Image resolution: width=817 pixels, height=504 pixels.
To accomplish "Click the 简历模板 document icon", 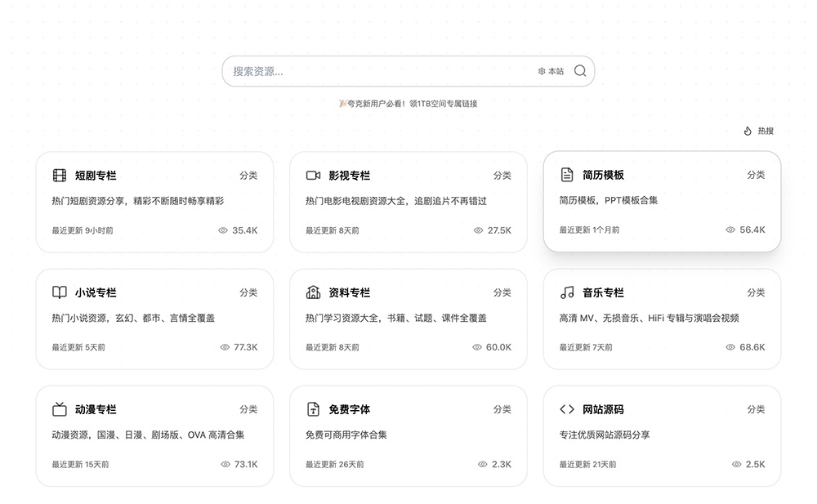I will point(568,173).
